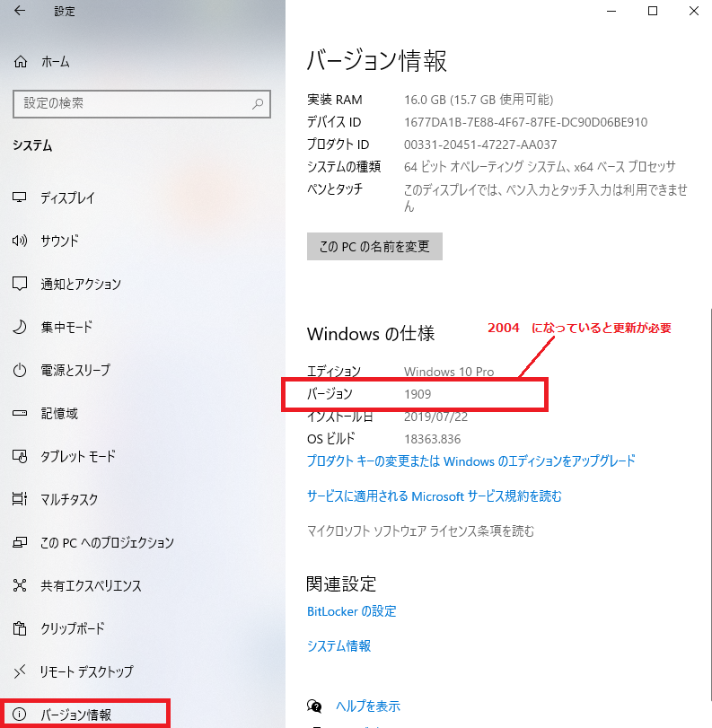Image resolution: width=712 pixels, height=728 pixels.
Task: Click the リモート デスクトップ icon
Action: pos(20,671)
